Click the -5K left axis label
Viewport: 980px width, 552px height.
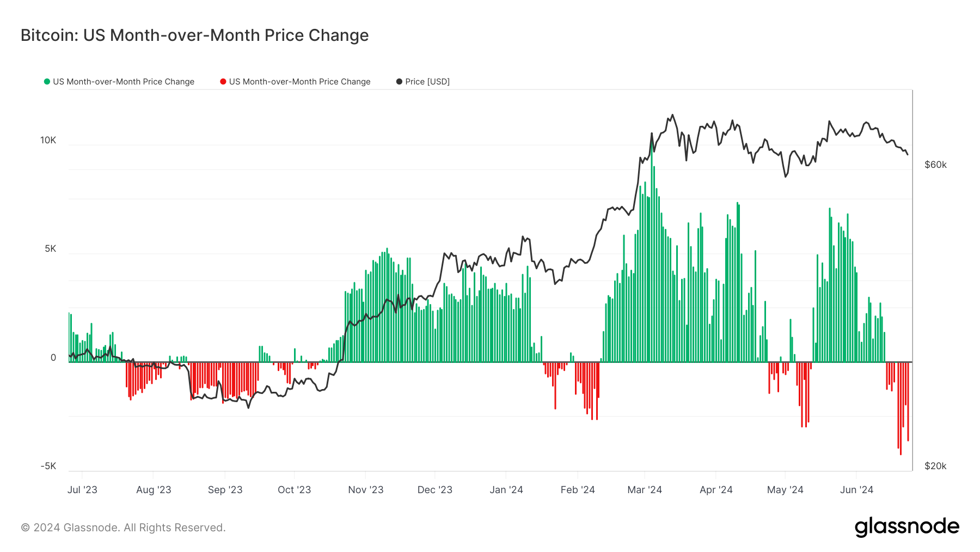pos(48,466)
